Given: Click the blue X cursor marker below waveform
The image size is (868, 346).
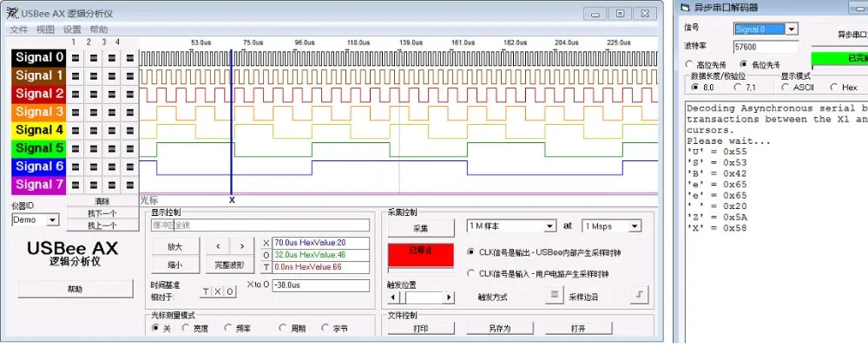Looking at the screenshot, I should coord(232,200).
